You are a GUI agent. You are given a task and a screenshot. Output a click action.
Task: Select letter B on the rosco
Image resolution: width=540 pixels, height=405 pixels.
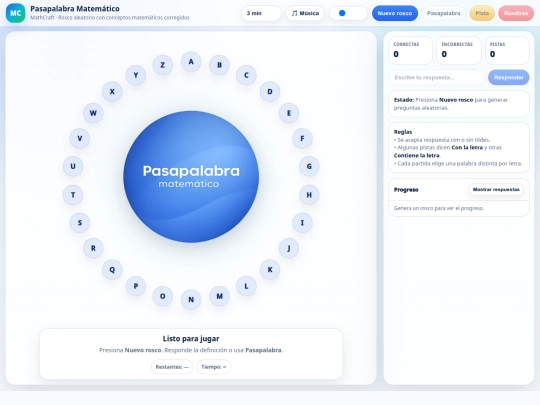(x=219, y=65)
